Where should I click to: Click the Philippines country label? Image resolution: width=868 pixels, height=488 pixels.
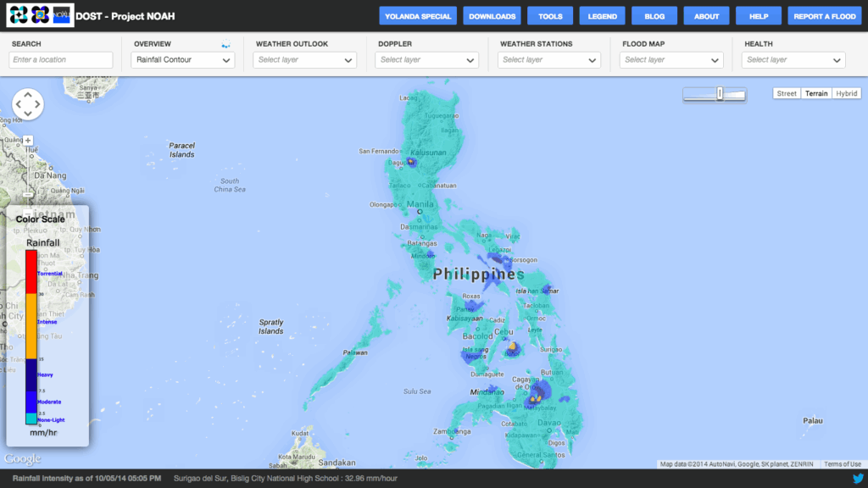pos(478,274)
